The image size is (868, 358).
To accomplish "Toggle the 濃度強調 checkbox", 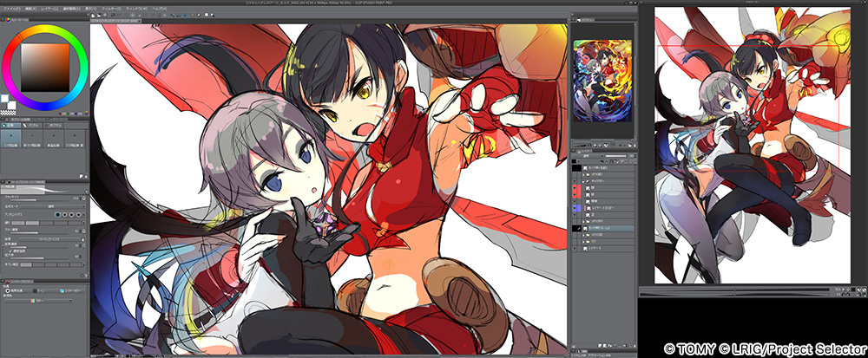I will (10, 251).
